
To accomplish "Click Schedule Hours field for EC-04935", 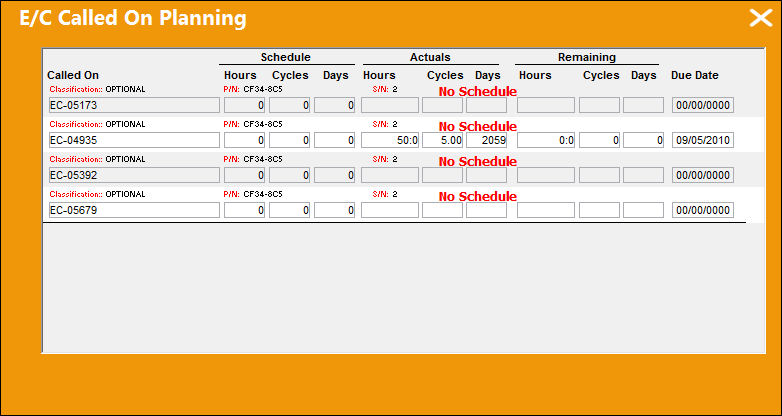I will click(x=244, y=140).
